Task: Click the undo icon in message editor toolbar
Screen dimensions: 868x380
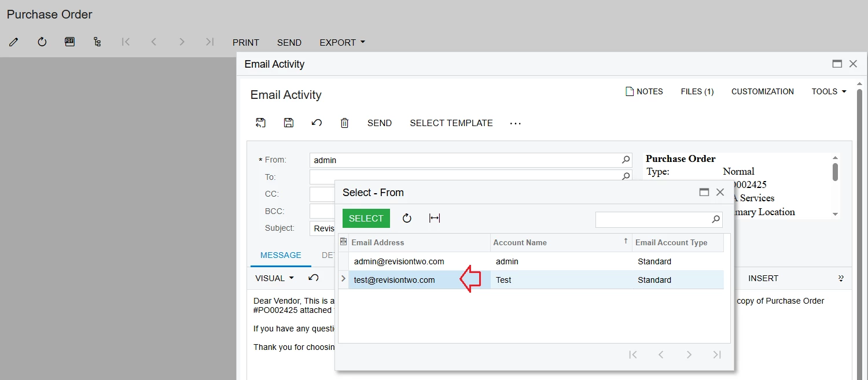Action: pyautogui.click(x=314, y=278)
